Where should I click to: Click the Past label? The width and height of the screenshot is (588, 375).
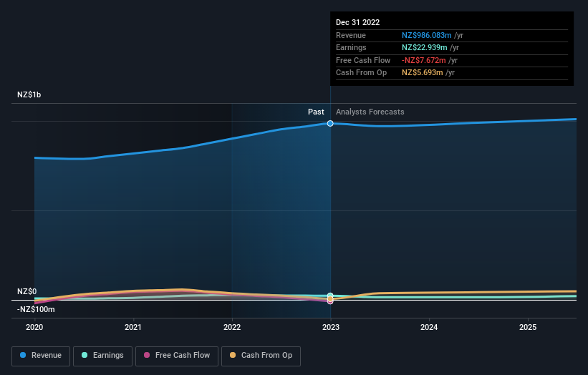(316, 112)
